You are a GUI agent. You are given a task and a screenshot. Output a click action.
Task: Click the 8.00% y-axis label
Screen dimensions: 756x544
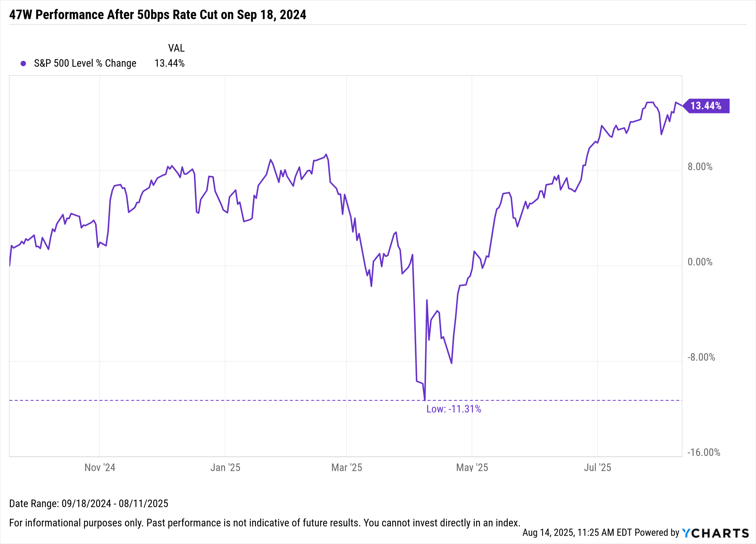[700, 167]
